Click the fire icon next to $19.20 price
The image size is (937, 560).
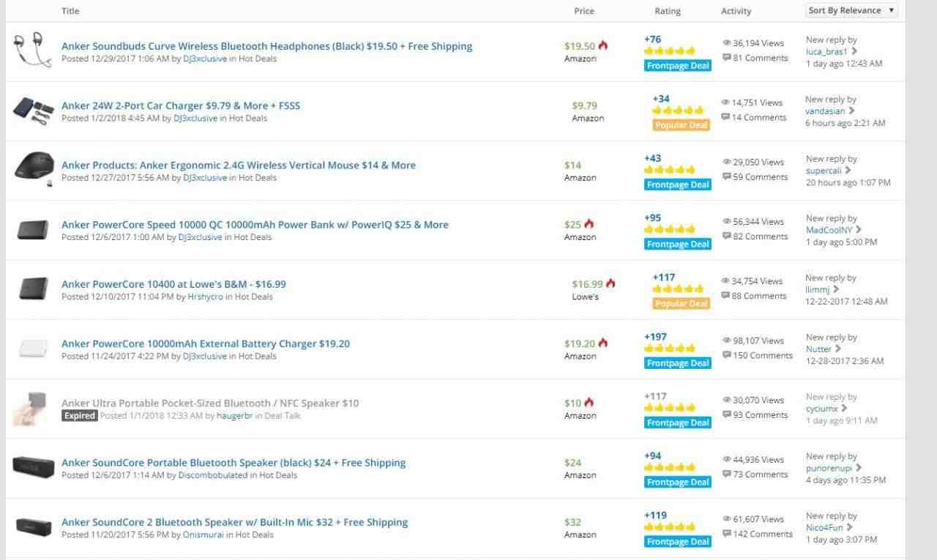(603, 343)
